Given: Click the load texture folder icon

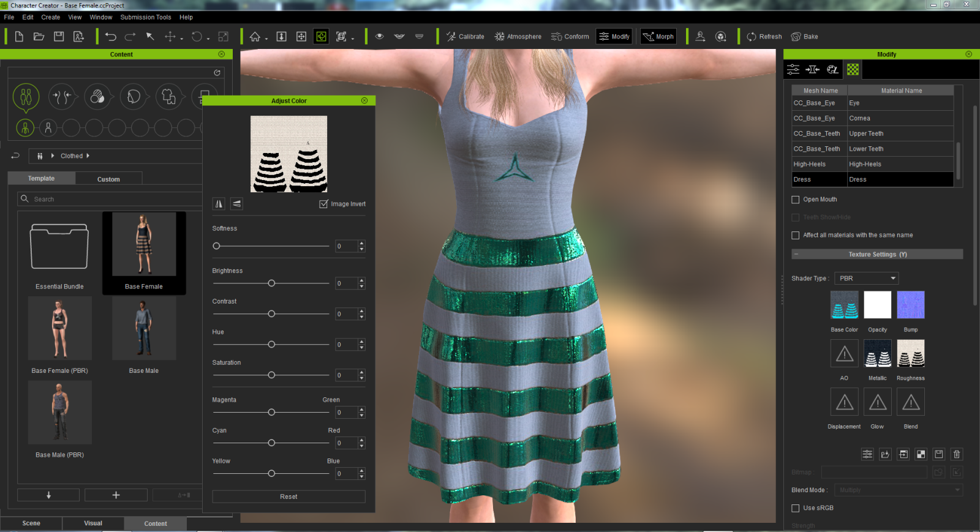Looking at the screenshot, I should click(x=885, y=454).
